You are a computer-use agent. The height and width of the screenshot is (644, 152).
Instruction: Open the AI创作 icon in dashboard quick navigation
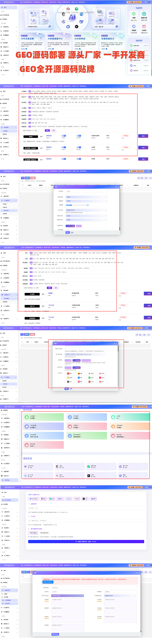[x=144, y=27]
